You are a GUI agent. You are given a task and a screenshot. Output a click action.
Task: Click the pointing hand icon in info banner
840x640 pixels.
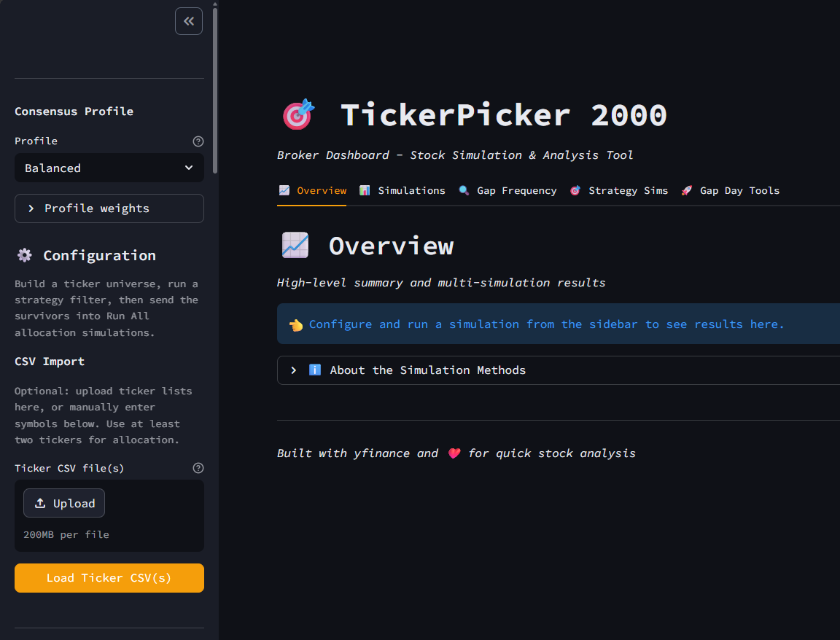coord(296,324)
